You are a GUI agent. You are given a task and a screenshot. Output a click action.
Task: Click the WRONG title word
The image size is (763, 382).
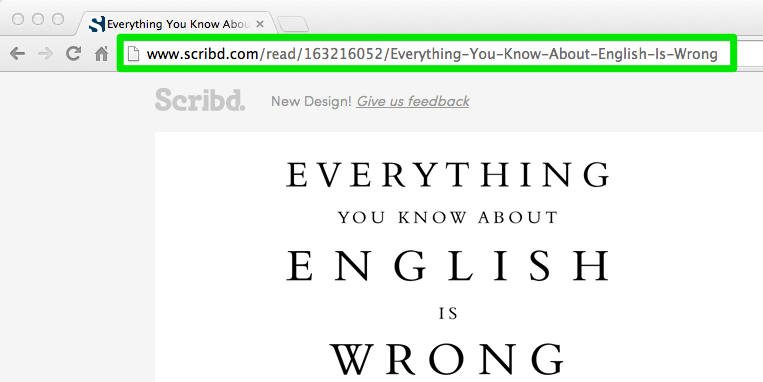click(x=447, y=359)
